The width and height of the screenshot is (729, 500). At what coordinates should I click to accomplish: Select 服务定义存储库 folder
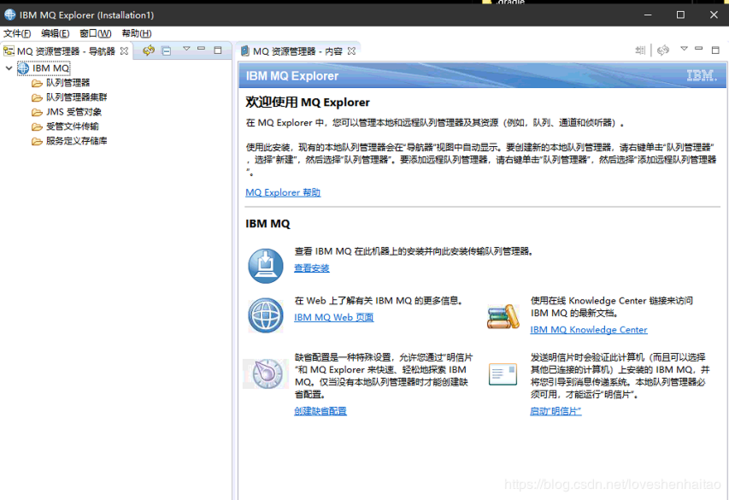77,141
